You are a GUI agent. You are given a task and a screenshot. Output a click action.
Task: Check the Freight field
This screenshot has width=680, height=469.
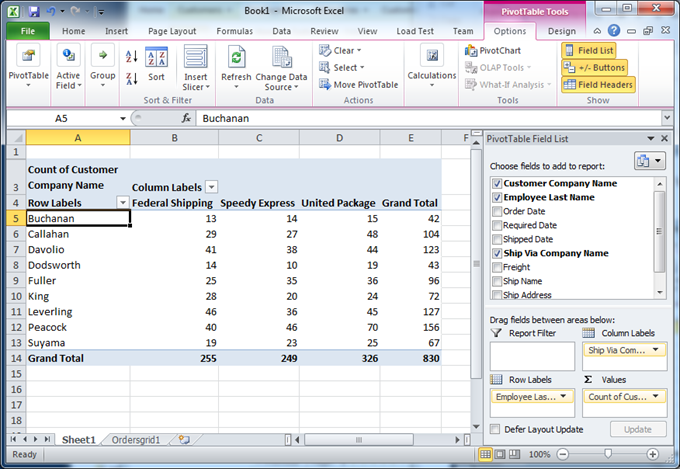pos(497,267)
